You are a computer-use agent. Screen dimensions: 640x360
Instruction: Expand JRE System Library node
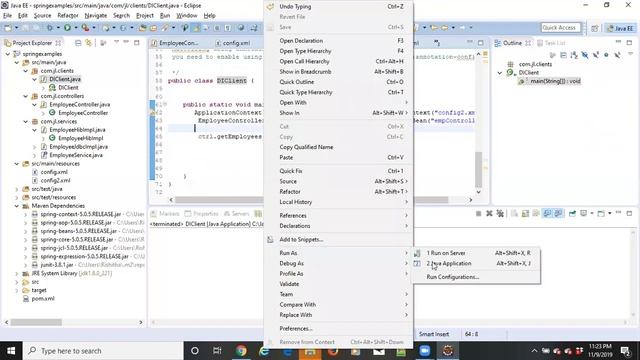coord(17,273)
